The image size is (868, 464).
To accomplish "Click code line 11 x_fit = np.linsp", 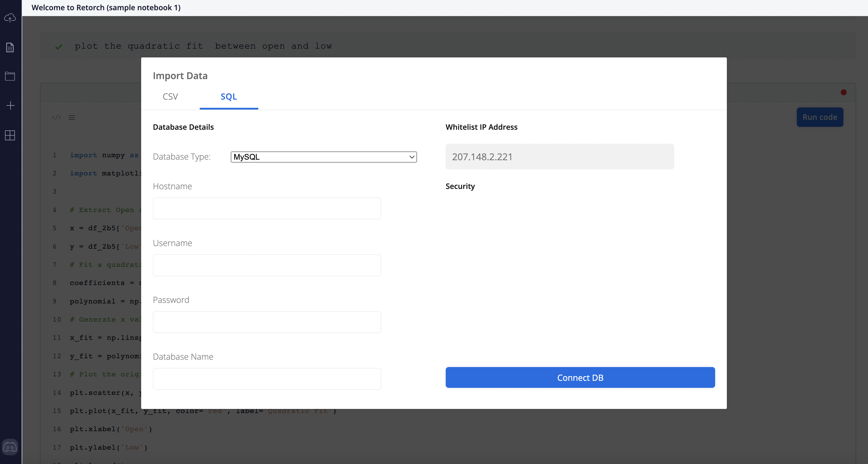I will tap(105, 338).
